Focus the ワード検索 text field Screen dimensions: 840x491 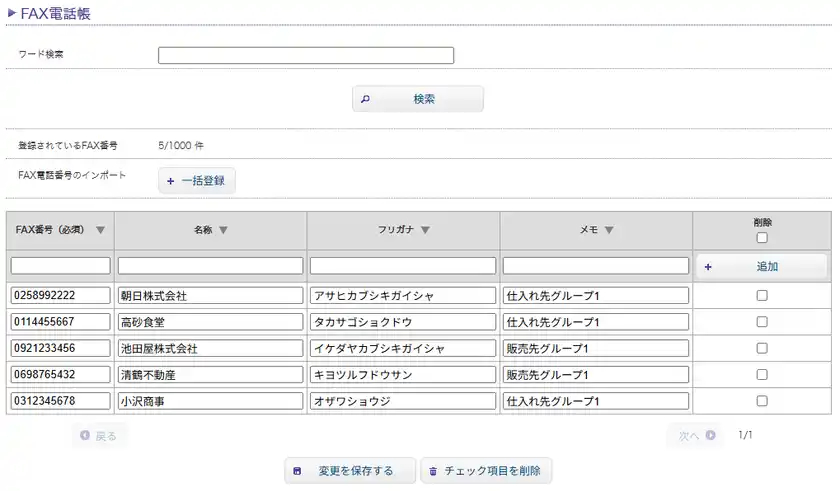(x=306, y=55)
